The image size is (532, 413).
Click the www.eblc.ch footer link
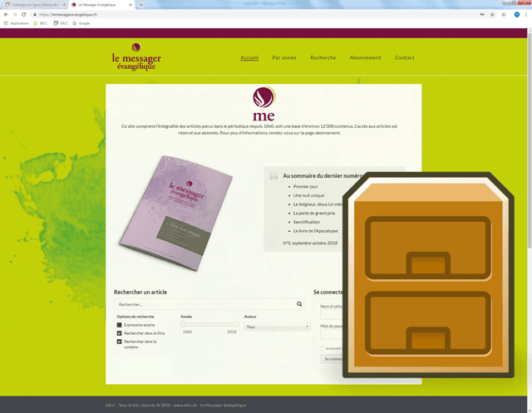tap(185, 406)
